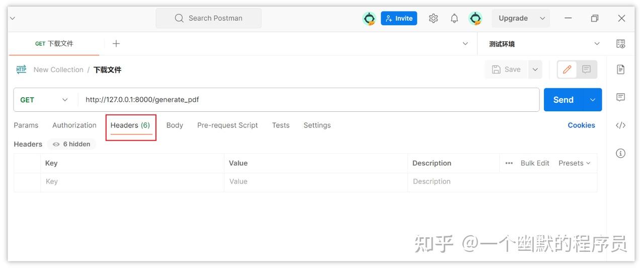644x269 pixels.
Task: Click the Invite button
Action: (399, 18)
